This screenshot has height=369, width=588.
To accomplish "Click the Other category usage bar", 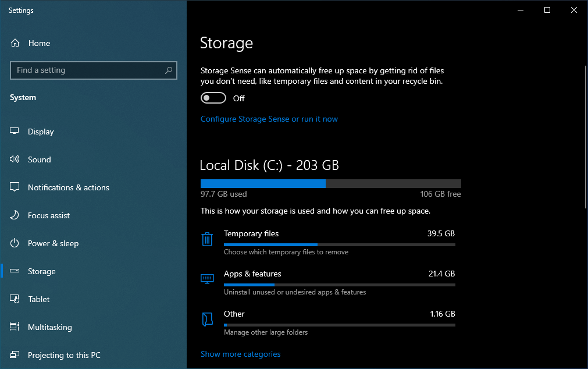I will (340, 325).
